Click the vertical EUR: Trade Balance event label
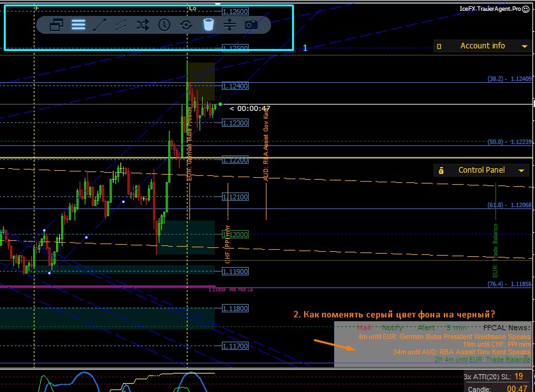 (x=495, y=250)
